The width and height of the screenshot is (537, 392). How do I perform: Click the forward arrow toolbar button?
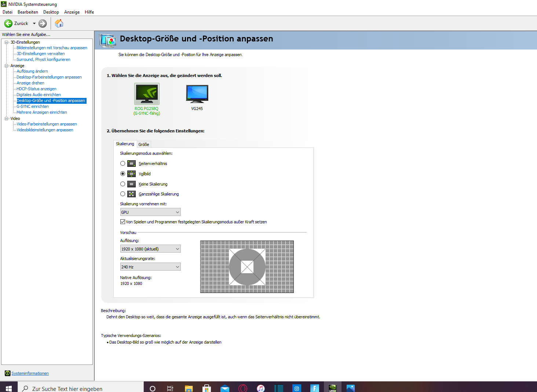[x=43, y=23]
